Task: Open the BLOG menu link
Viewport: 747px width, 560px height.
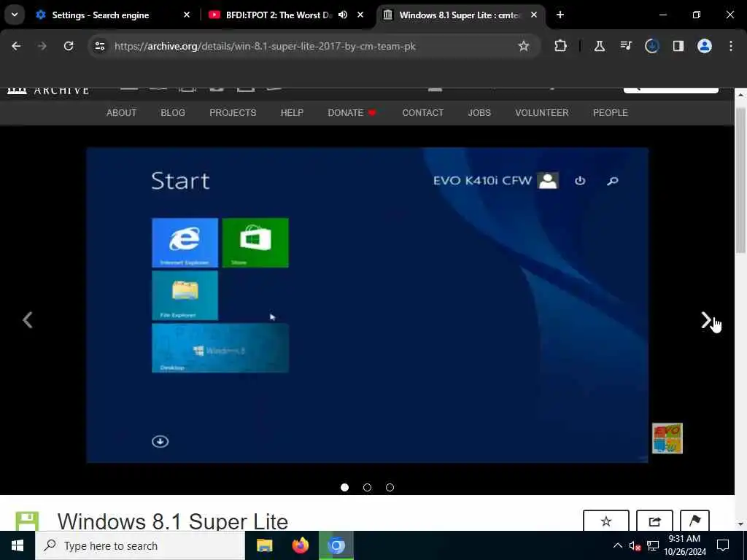Action: pyautogui.click(x=173, y=113)
